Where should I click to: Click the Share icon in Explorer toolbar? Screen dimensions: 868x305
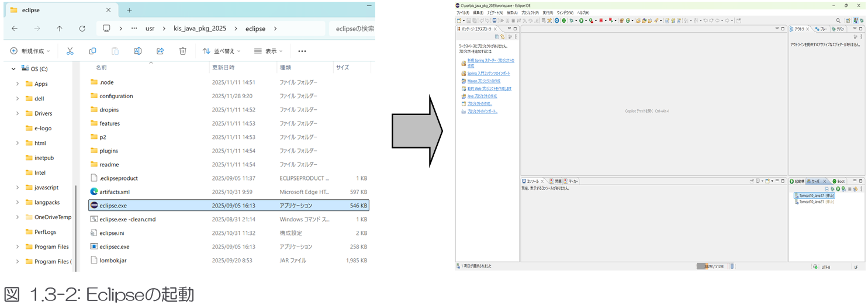(x=160, y=51)
